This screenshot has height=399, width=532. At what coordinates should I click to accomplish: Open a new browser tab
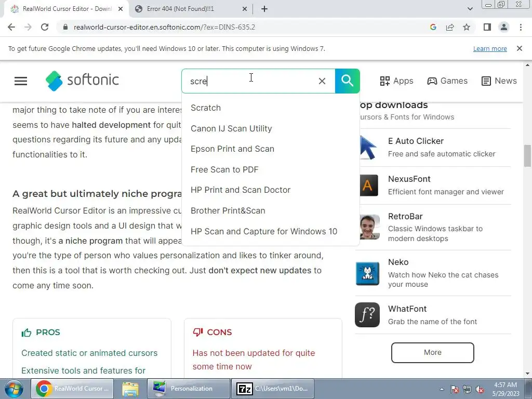click(264, 9)
